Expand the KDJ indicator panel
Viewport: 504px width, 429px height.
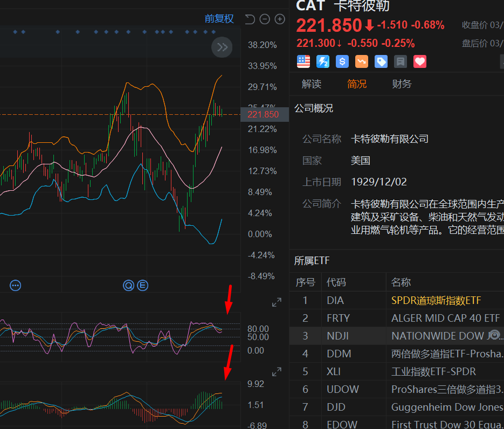[x=277, y=302]
